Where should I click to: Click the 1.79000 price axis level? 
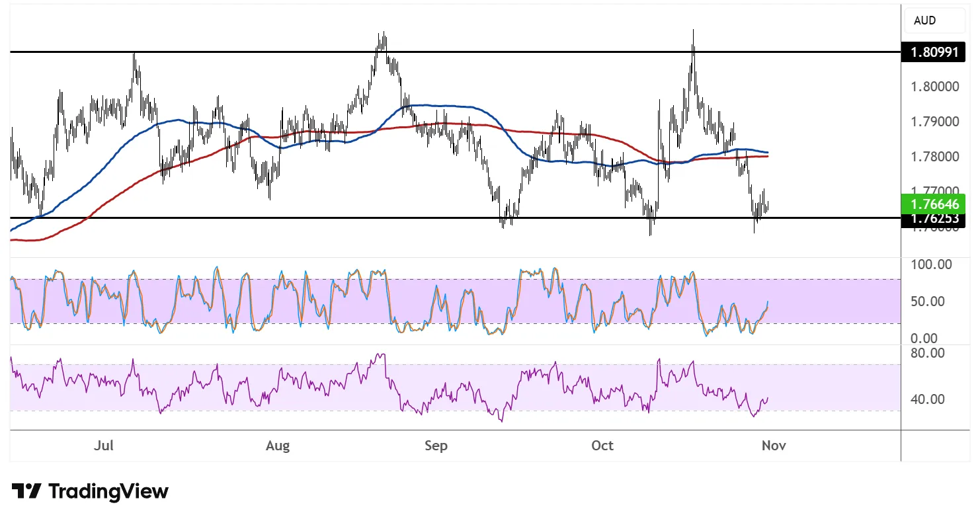(x=934, y=122)
